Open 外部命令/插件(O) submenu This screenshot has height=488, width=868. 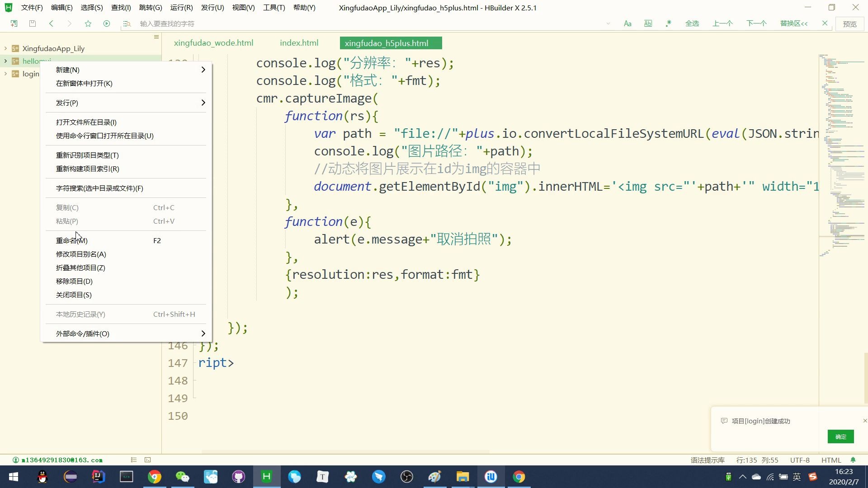pos(126,333)
